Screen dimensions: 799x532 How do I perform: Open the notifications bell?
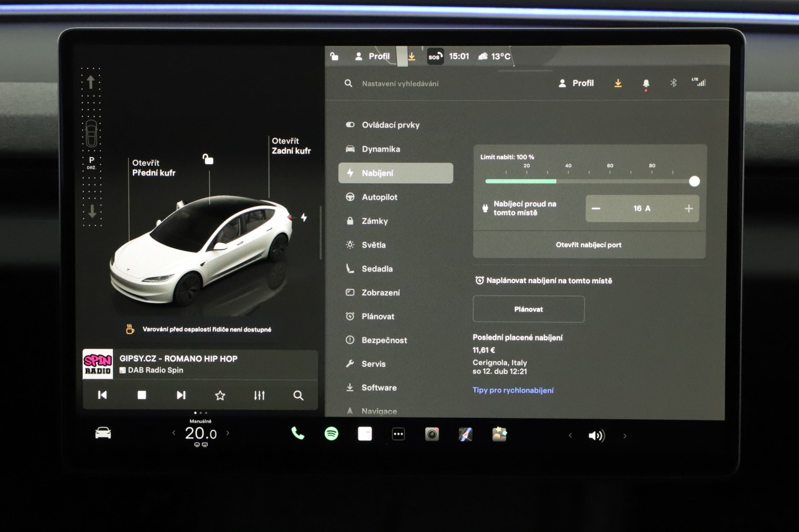pyautogui.click(x=646, y=83)
